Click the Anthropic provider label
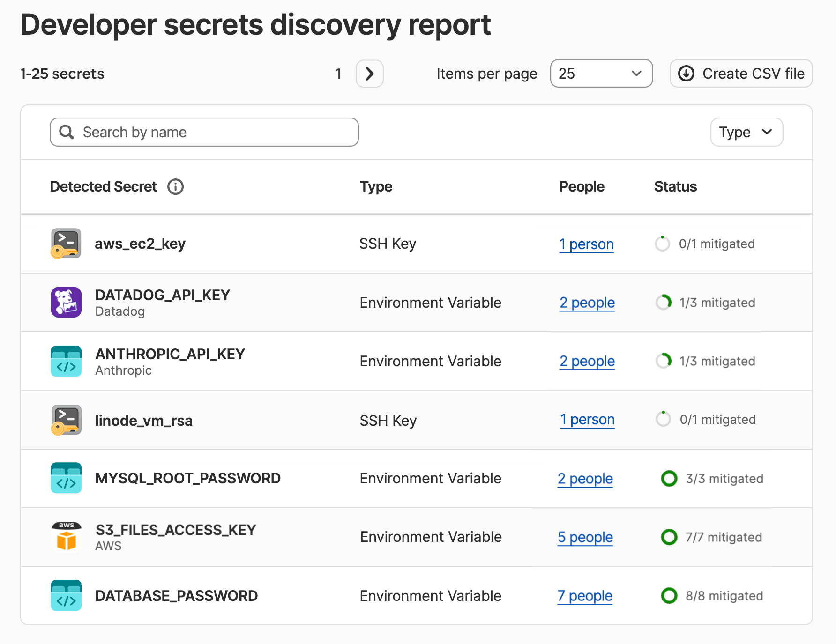Screen dimensions: 836x644 [x=123, y=370]
